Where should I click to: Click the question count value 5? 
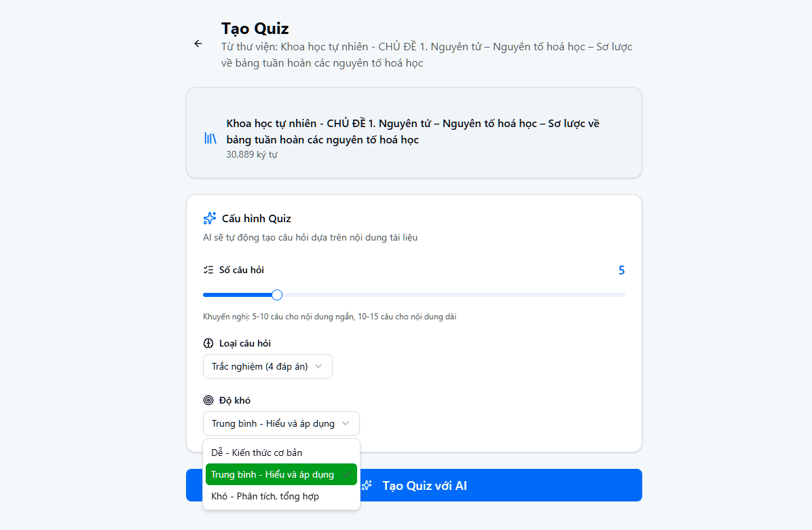tap(621, 270)
